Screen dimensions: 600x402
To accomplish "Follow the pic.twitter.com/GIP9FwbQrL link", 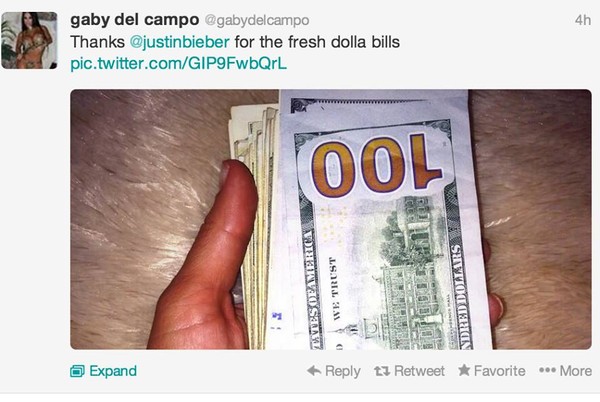I will [178, 64].
